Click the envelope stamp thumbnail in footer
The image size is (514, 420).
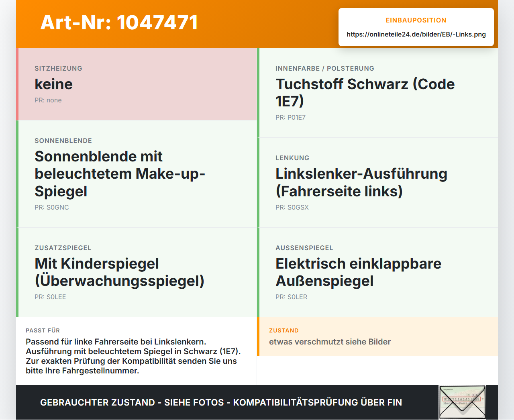[462, 402]
